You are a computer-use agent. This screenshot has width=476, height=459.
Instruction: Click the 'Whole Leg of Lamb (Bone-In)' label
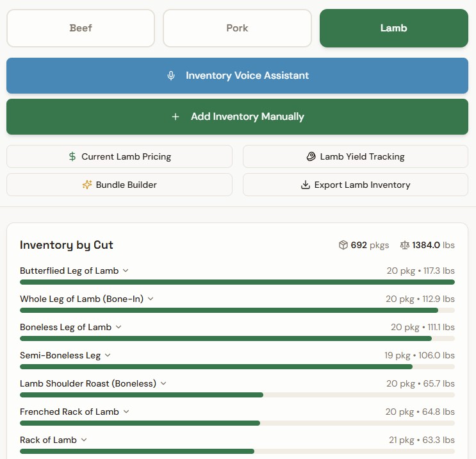click(x=81, y=299)
